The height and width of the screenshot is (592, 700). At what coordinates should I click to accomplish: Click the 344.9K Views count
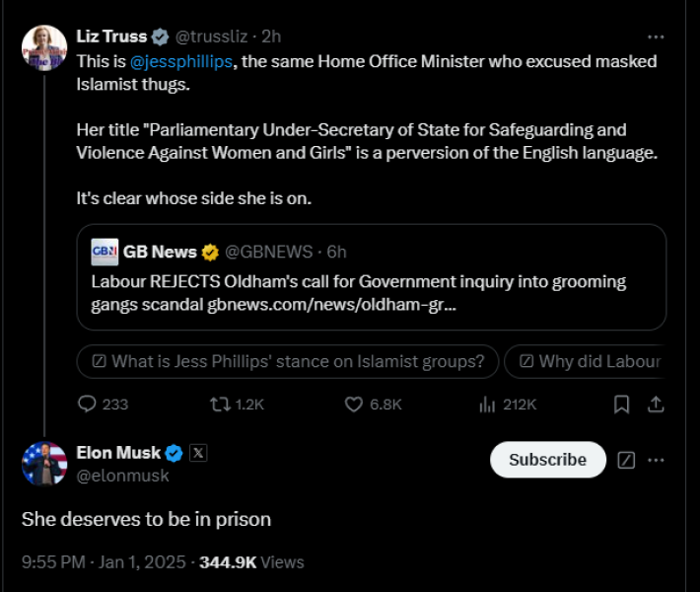coord(251,562)
